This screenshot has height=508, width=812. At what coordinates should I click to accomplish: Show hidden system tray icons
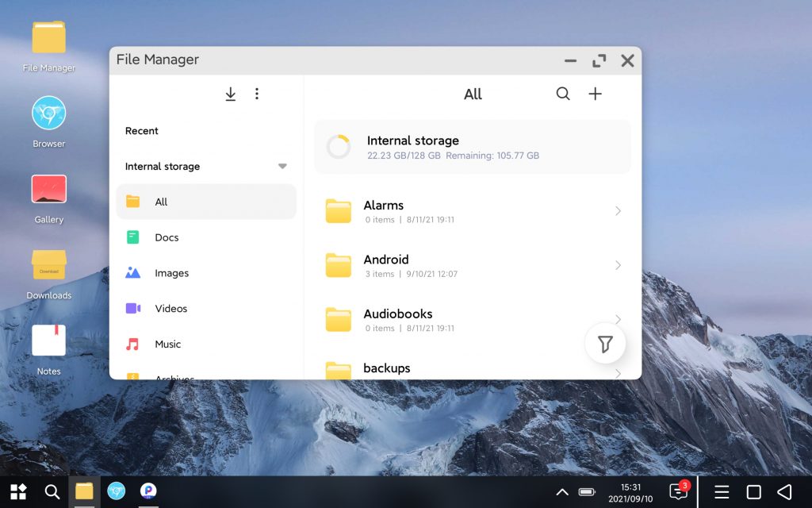(x=562, y=492)
